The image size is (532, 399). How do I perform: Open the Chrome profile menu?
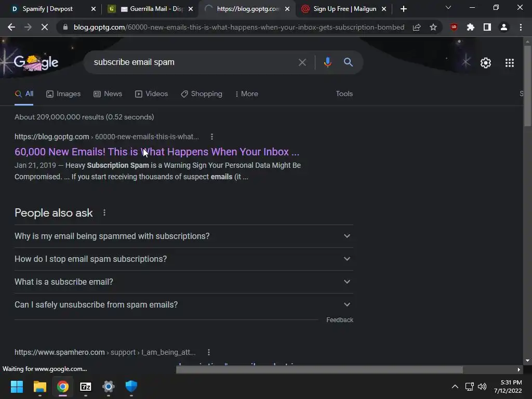click(504, 27)
